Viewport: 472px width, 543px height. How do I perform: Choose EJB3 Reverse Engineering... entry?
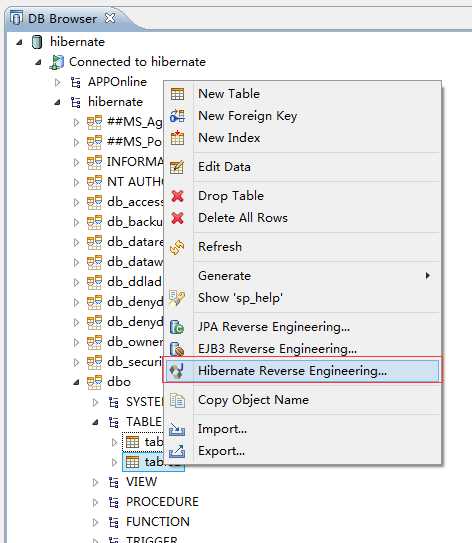pos(303,349)
